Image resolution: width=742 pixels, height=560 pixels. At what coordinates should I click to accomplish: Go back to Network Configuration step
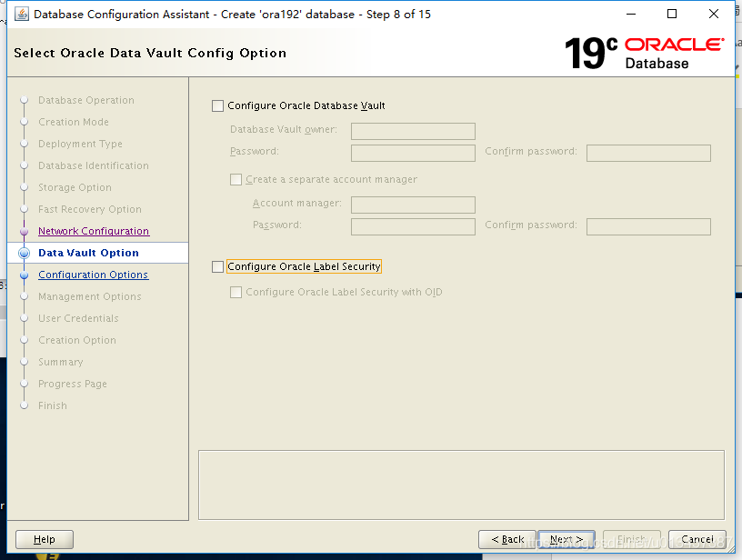point(94,231)
